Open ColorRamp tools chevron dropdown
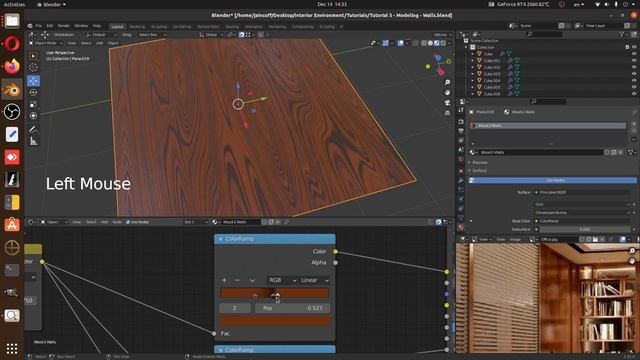The height and width of the screenshot is (360, 640). coord(252,280)
